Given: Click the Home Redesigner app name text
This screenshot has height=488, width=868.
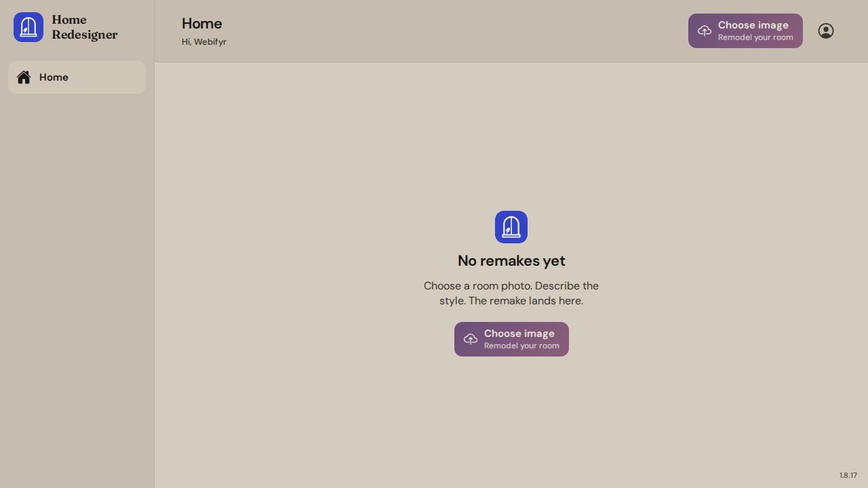Looking at the screenshot, I should pos(85,27).
